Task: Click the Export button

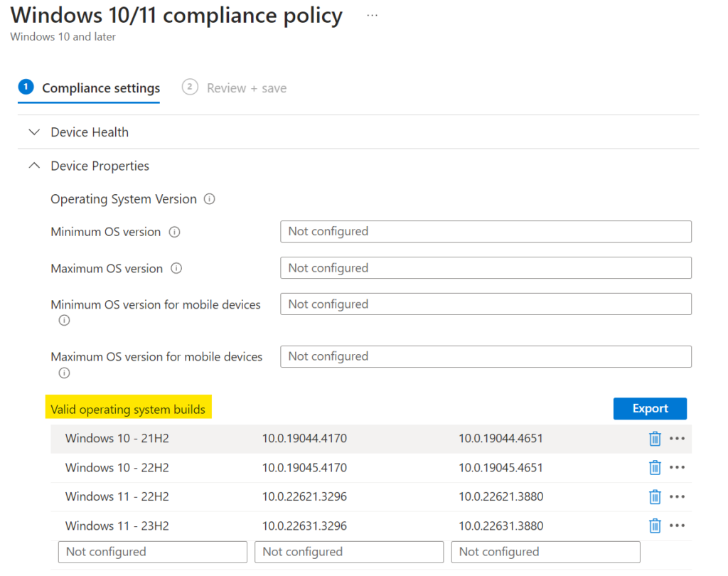Action: (x=649, y=408)
